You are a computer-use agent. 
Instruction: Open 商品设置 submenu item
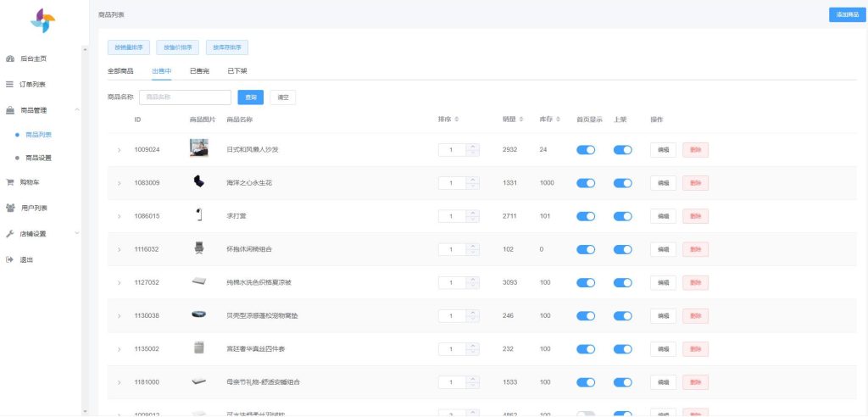tap(39, 158)
